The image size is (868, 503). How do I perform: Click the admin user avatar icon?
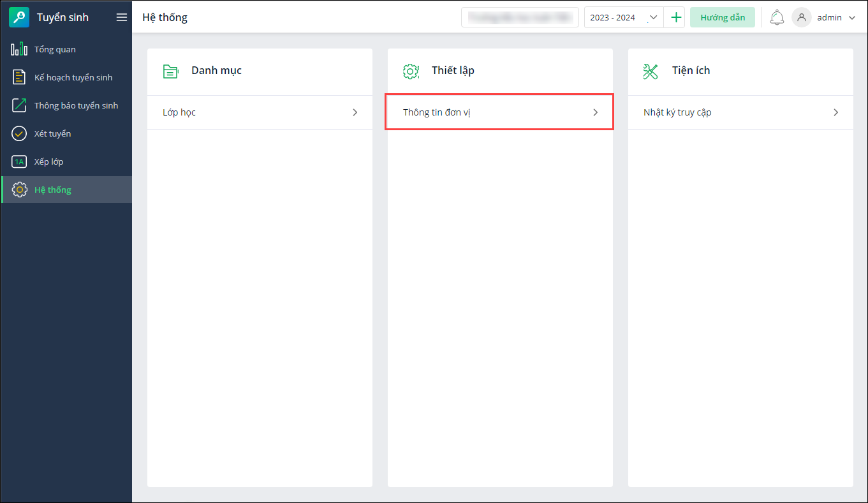802,18
